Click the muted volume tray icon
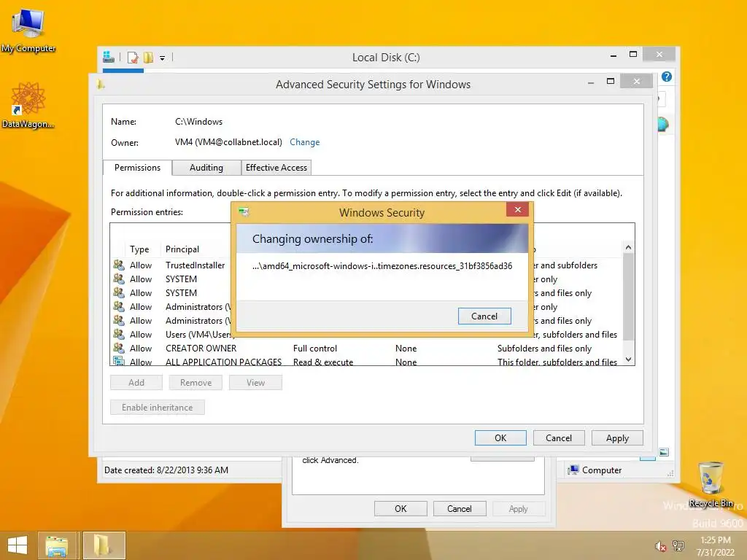Viewport: 747px width, 560px height. click(660, 546)
